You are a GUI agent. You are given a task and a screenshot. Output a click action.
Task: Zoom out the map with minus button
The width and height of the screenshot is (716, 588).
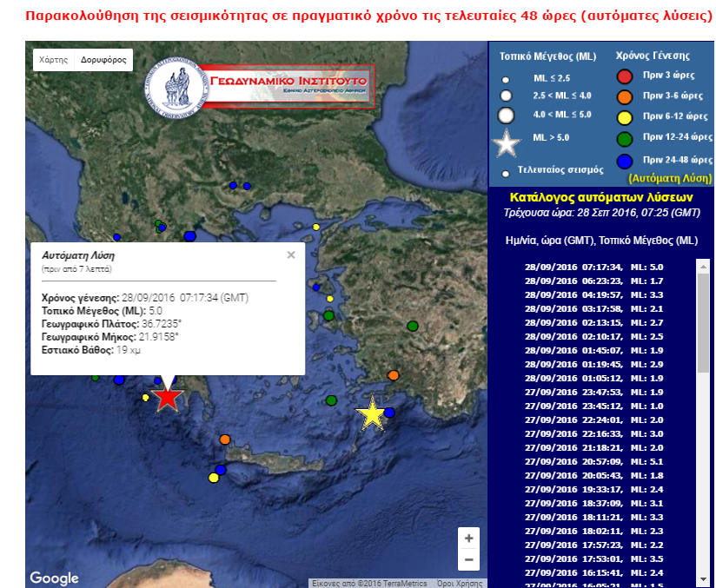click(x=468, y=559)
